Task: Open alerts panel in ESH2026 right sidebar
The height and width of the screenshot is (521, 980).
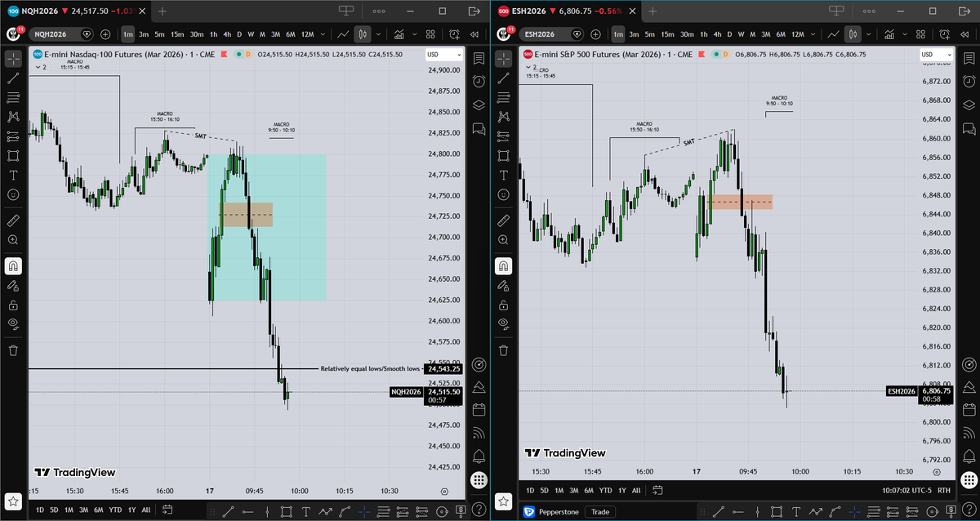Action: [x=969, y=82]
